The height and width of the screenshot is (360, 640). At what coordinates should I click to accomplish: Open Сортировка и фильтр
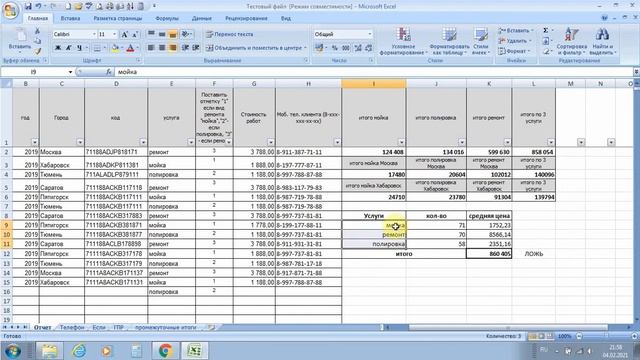571,41
